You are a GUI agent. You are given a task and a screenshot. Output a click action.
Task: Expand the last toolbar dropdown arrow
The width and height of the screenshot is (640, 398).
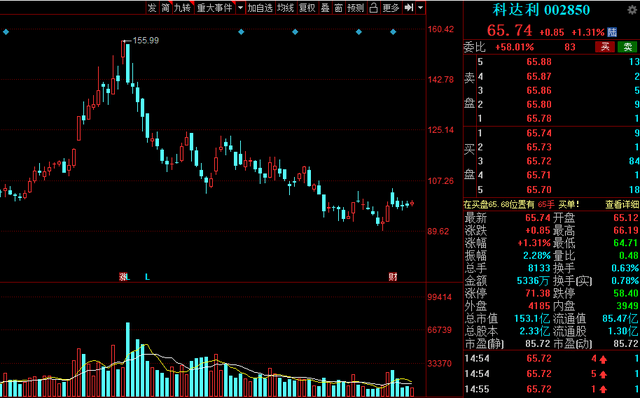coord(420,8)
